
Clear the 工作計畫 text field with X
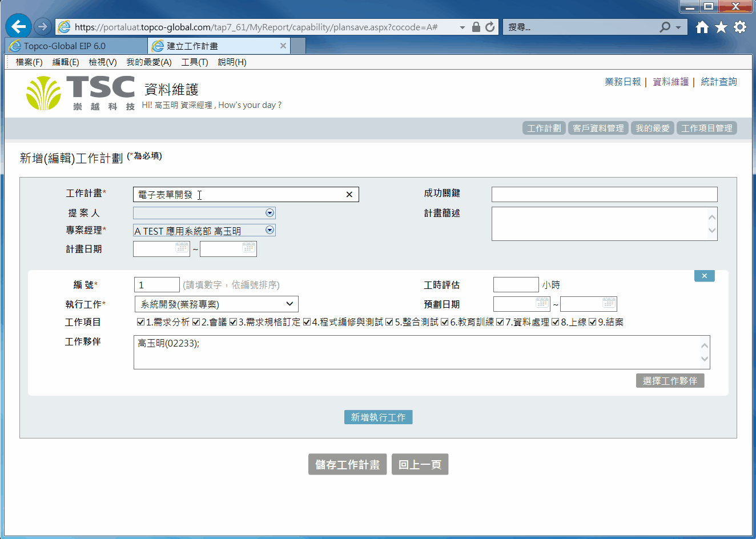point(349,195)
